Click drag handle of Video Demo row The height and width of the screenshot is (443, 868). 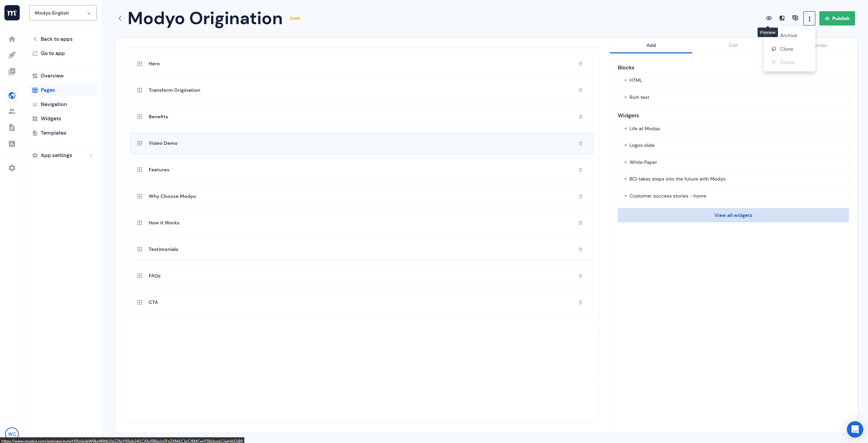tap(140, 143)
